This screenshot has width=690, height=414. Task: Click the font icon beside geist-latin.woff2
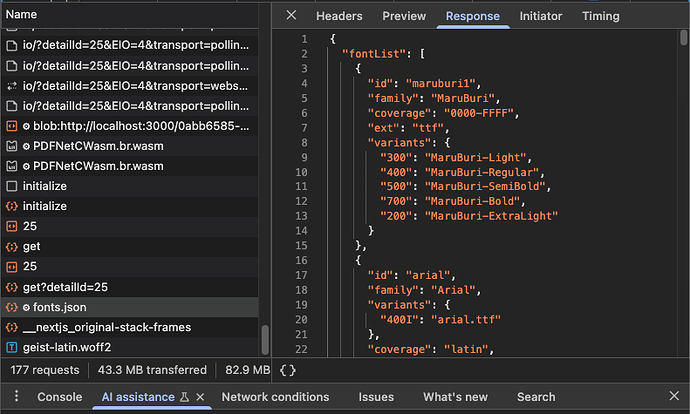[x=11, y=348]
